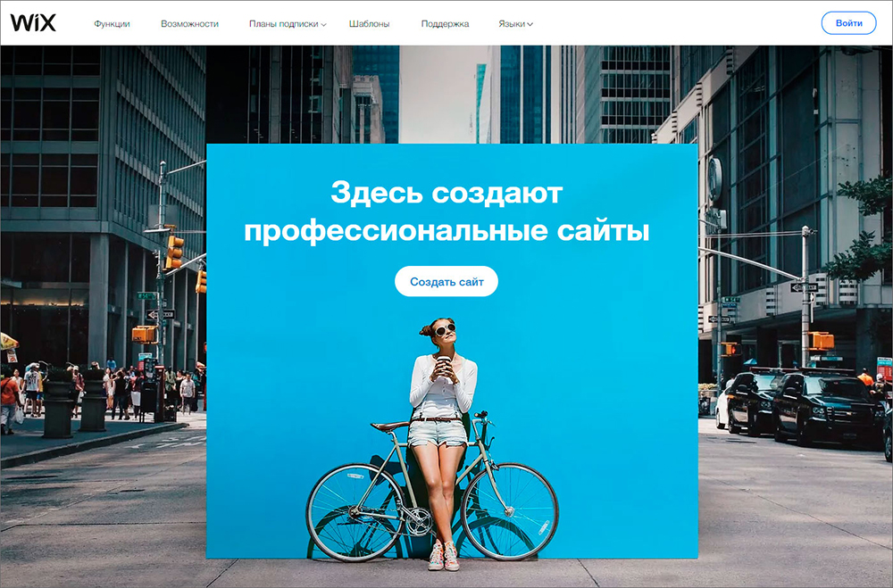This screenshot has height=588, width=893.
Task: Click the woman's sunglasses in hero image
Action: (x=445, y=329)
